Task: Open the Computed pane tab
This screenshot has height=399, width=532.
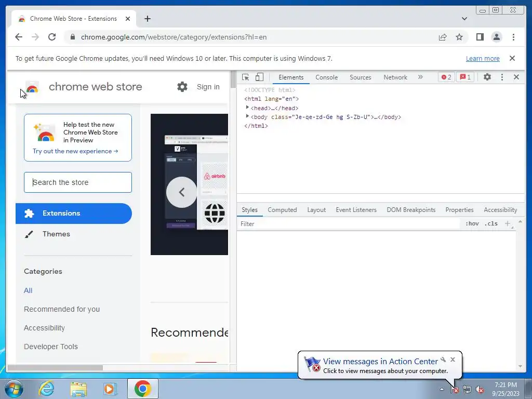Action: click(x=282, y=210)
